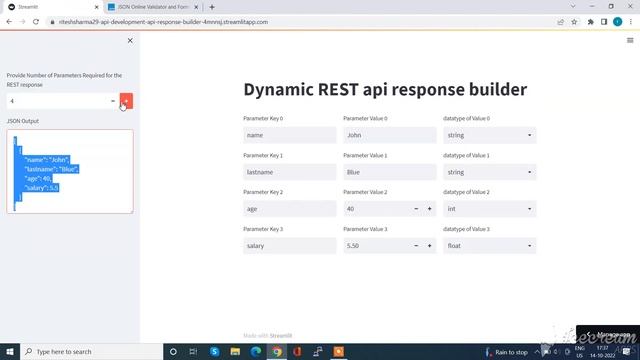Reload the current page

pos(36,22)
